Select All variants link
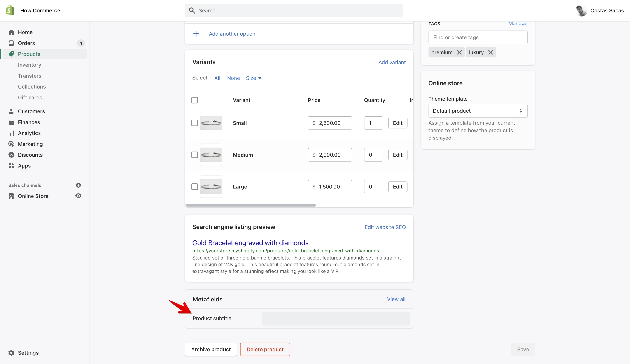 pyautogui.click(x=217, y=78)
